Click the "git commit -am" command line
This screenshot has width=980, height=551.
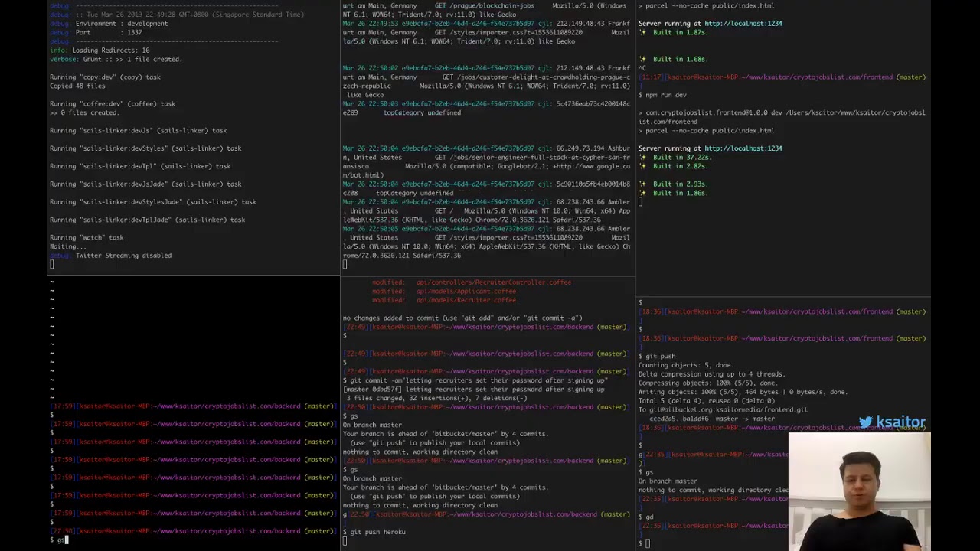click(475, 380)
